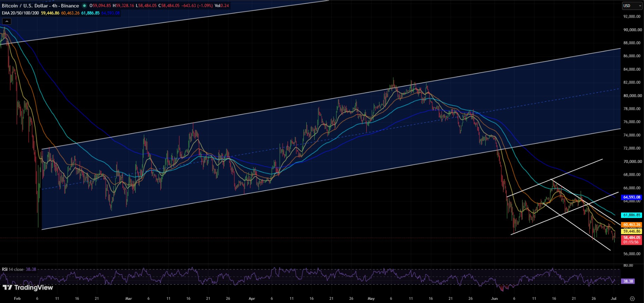Click cyan EMA value 61,886.85 in the legend
644x303 pixels.
tap(90, 13)
